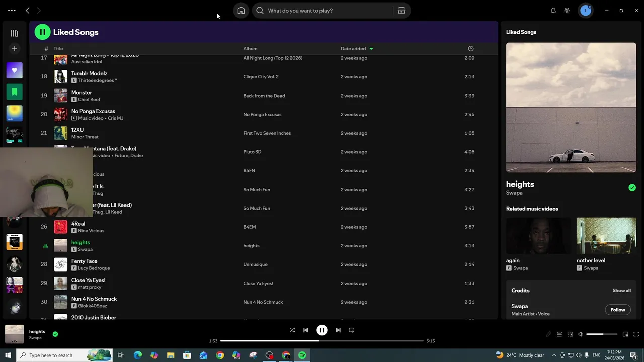Open the green bookmark Your Episodes tile

[14, 92]
